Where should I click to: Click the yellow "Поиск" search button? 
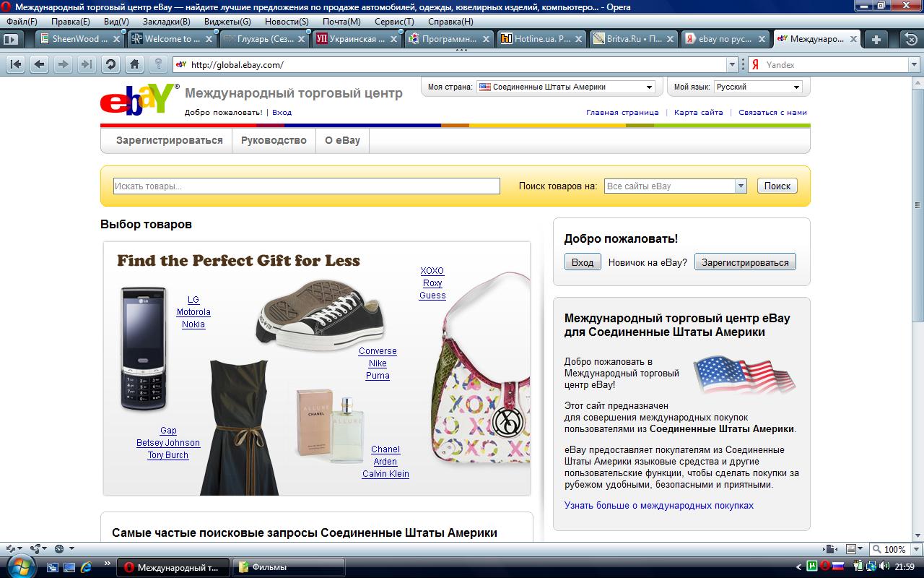[777, 186]
